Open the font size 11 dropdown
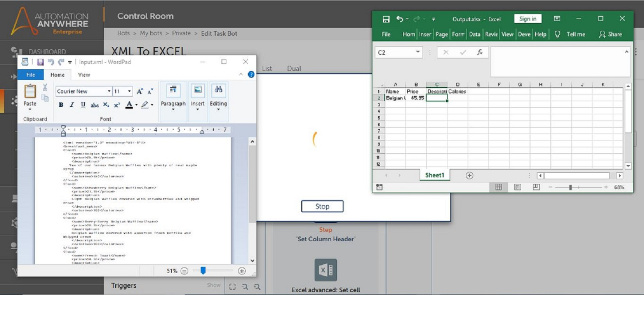The width and height of the screenshot is (644, 313). (x=130, y=91)
